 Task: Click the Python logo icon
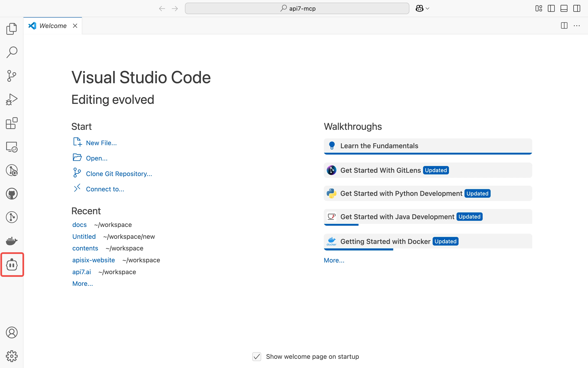coord(331,193)
